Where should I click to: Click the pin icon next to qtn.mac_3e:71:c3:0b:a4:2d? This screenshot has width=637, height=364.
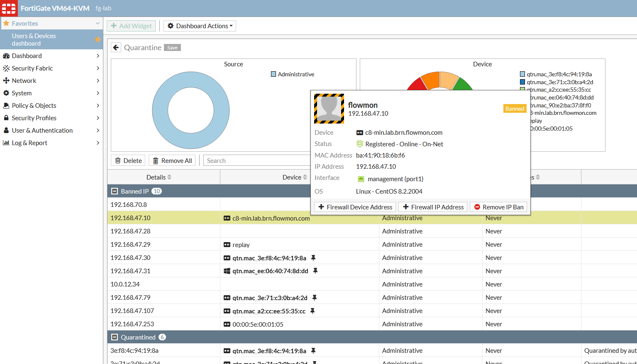click(315, 298)
